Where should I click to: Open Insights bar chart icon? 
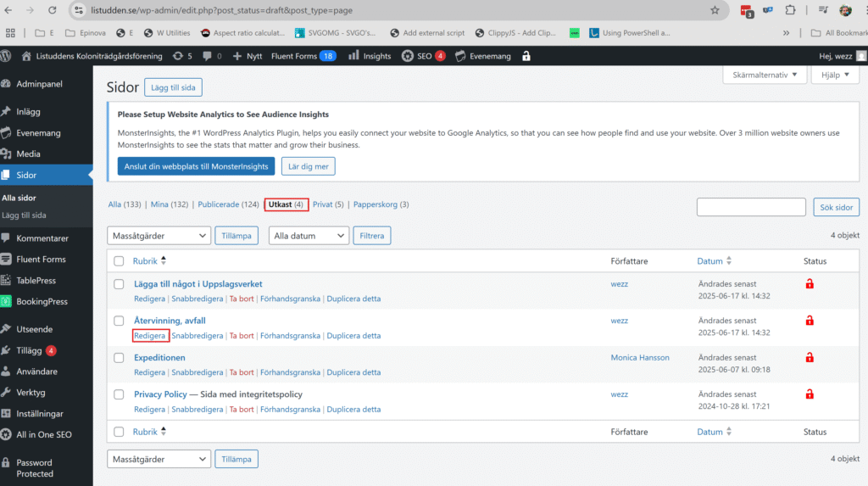point(353,55)
